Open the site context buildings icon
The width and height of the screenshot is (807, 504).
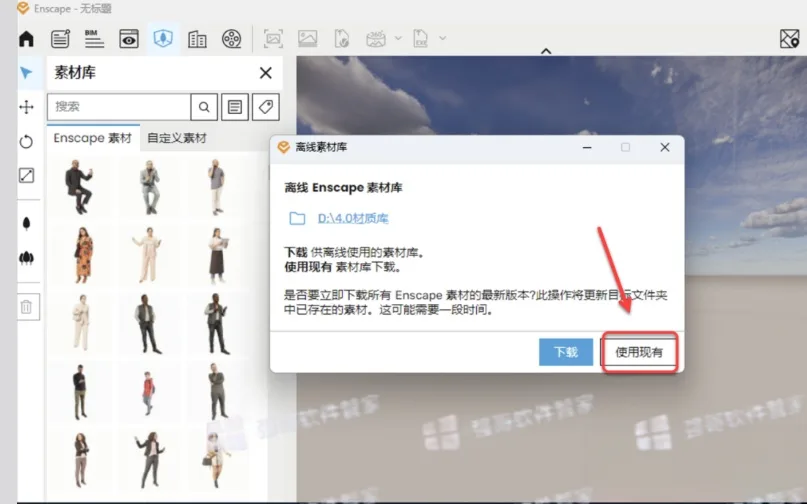(x=197, y=39)
